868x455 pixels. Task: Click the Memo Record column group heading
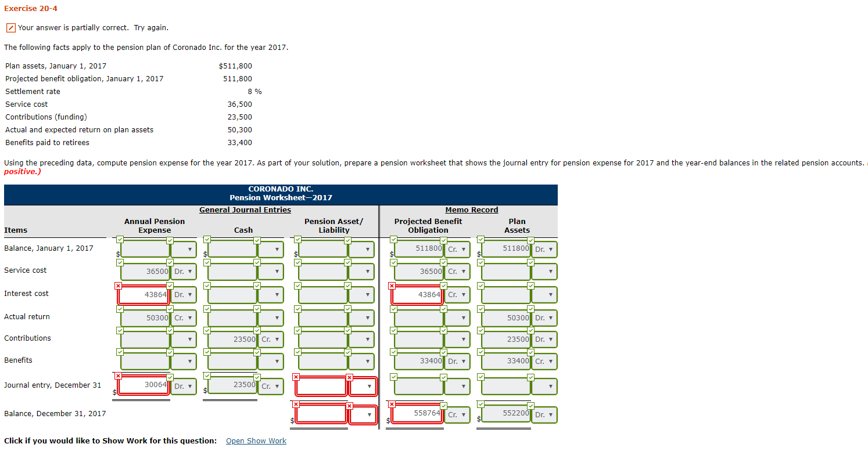(472, 210)
